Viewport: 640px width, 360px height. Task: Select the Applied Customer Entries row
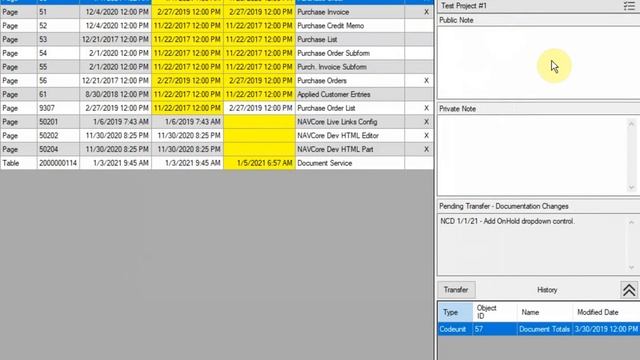pyautogui.click(x=217, y=94)
